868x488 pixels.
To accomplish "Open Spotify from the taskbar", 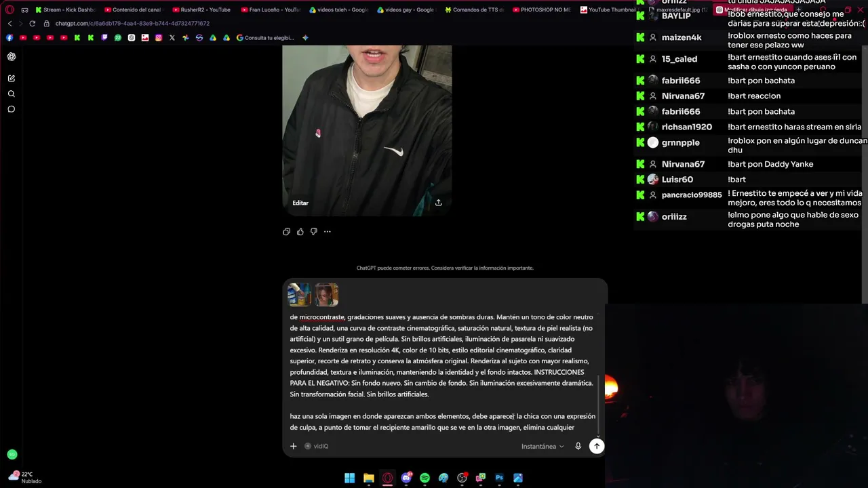I will (425, 478).
